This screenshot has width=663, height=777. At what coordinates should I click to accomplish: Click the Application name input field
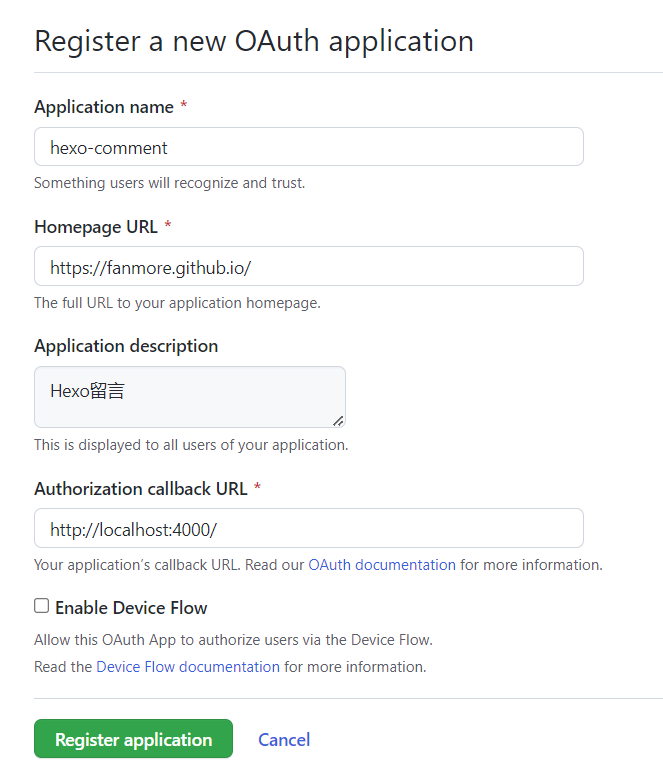click(x=309, y=147)
